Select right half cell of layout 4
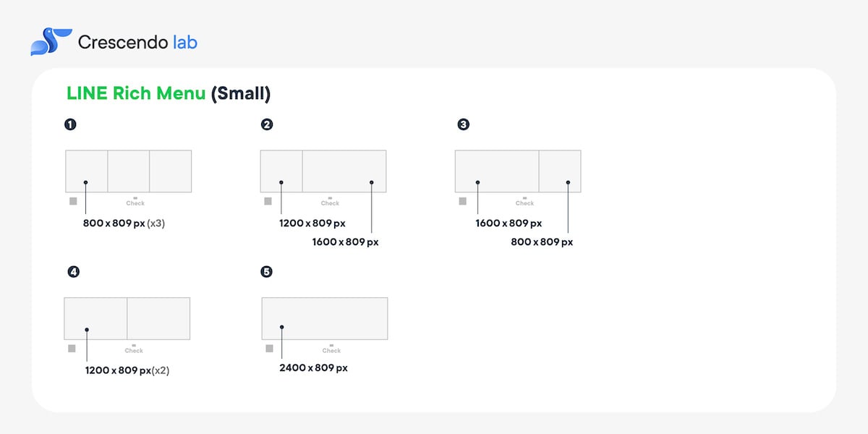Image resolution: width=868 pixels, height=434 pixels. pos(158,318)
